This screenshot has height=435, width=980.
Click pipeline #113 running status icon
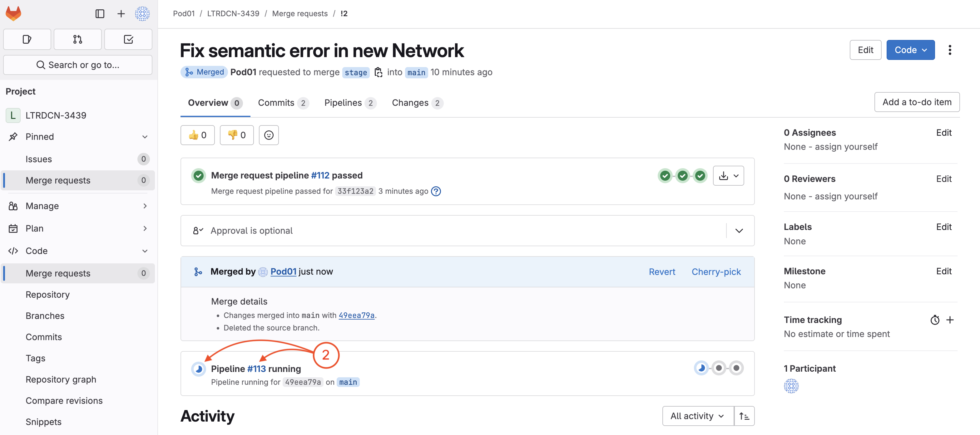(x=198, y=369)
